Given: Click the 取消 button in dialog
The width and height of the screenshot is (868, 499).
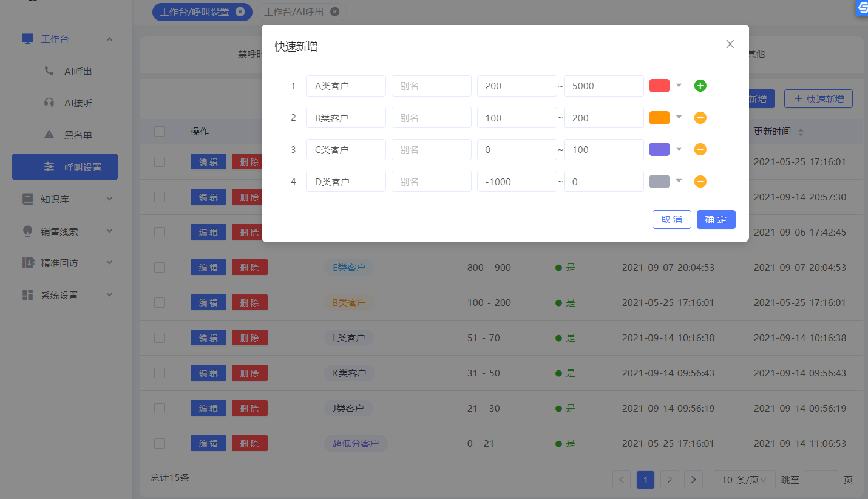Looking at the screenshot, I should coord(671,220).
